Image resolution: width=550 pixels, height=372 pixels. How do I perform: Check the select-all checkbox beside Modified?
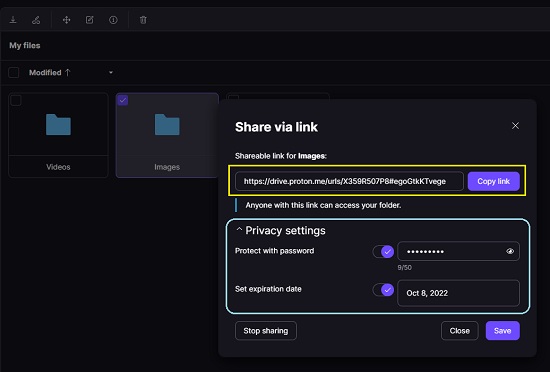(x=14, y=73)
